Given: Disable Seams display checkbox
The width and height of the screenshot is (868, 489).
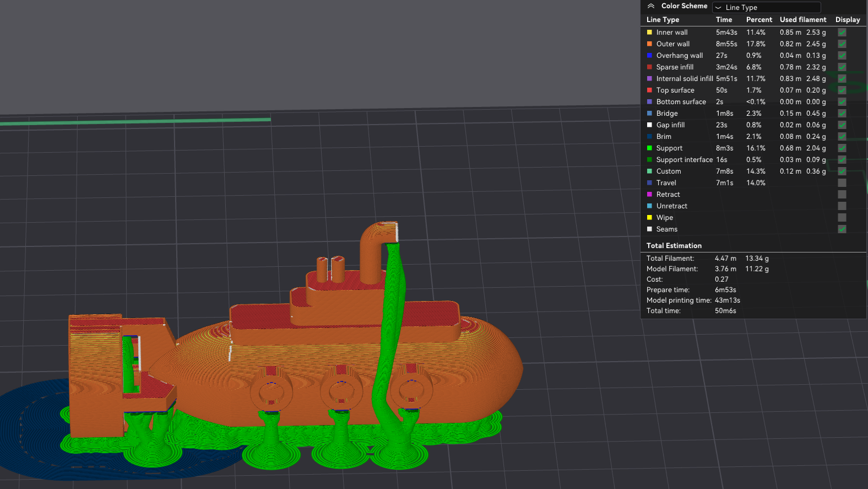Looking at the screenshot, I should (x=842, y=229).
